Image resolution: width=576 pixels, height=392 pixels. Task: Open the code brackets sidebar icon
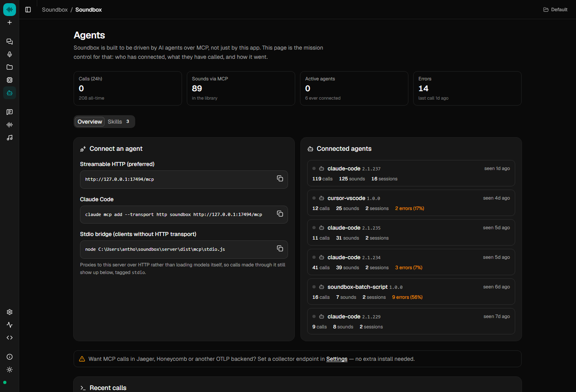tap(10, 338)
